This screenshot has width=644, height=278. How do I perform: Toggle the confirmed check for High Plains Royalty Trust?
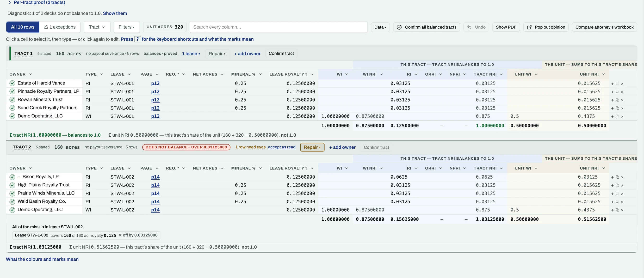(x=12, y=185)
